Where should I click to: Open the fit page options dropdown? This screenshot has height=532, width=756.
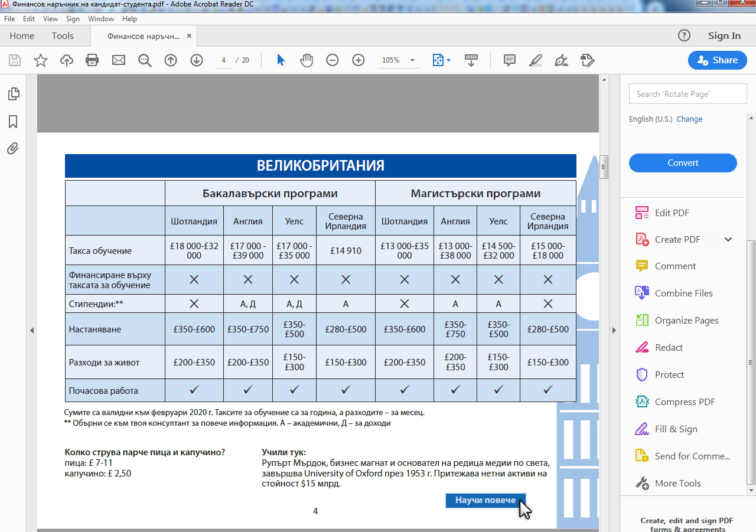[448, 60]
